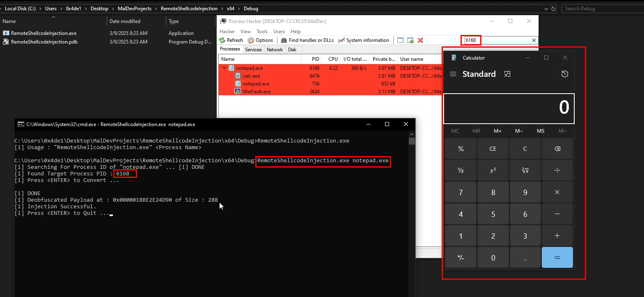Click the plus/minus sign button
This screenshot has width=644, height=297.
point(461,258)
